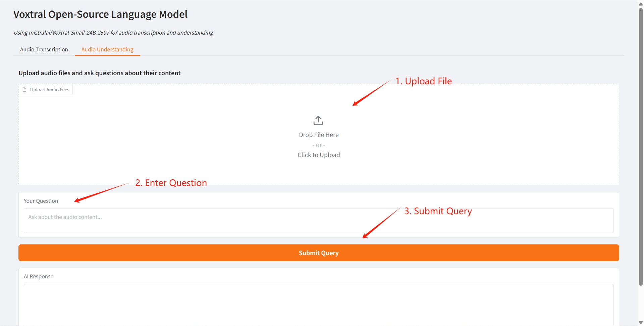Click the upload arrow icon in drop zone
This screenshot has width=644, height=326.
pyautogui.click(x=318, y=121)
